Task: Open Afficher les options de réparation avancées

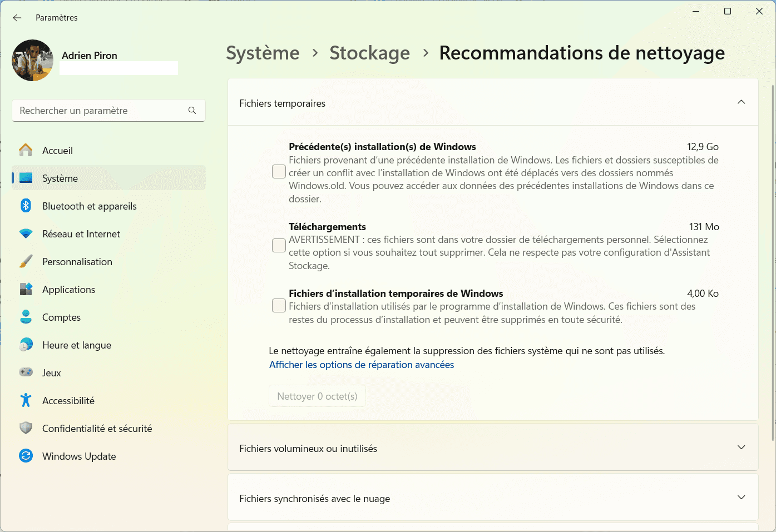Action: pos(362,365)
